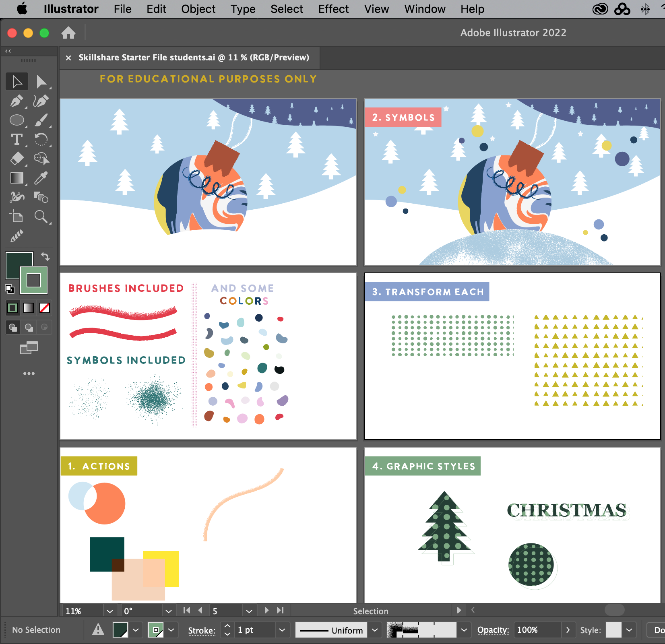Open the Window menu
665x644 pixels.
[425, 9]
